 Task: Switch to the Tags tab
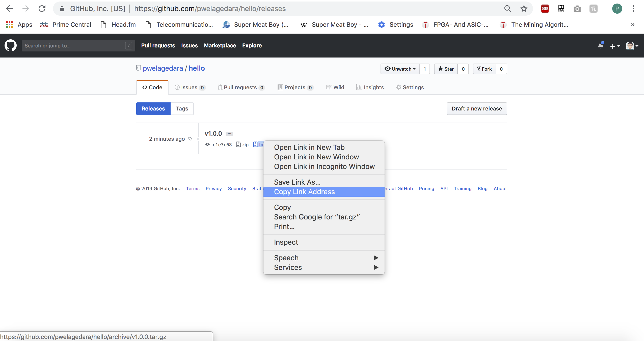click(182, 108)
